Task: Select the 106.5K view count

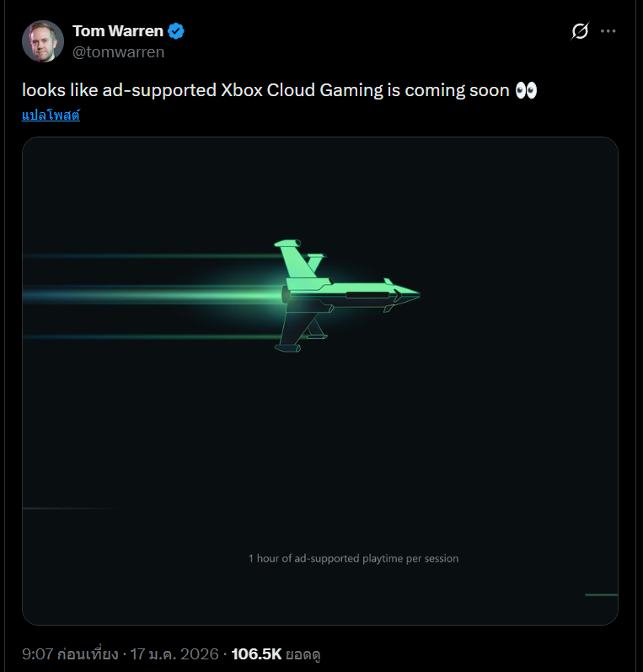Action: point(256,653)
